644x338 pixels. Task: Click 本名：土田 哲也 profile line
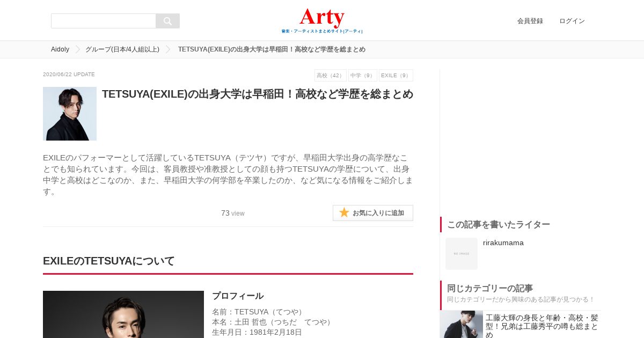(273, 322)
